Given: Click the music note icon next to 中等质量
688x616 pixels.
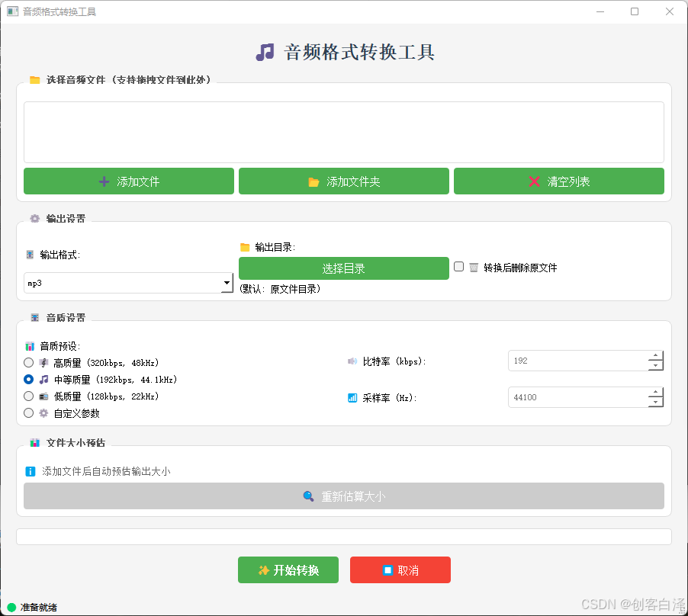Looking at the screenshot, I should [44, 379].
